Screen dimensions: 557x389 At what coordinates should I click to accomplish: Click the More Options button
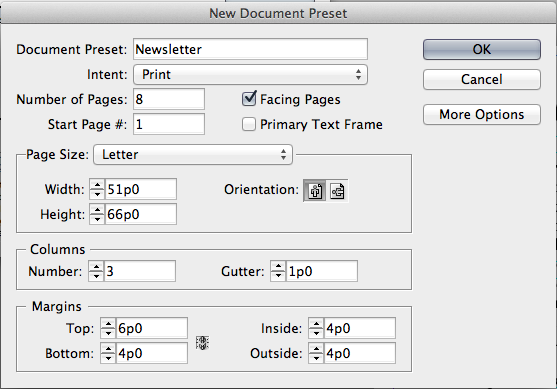(x=482, y=114)
